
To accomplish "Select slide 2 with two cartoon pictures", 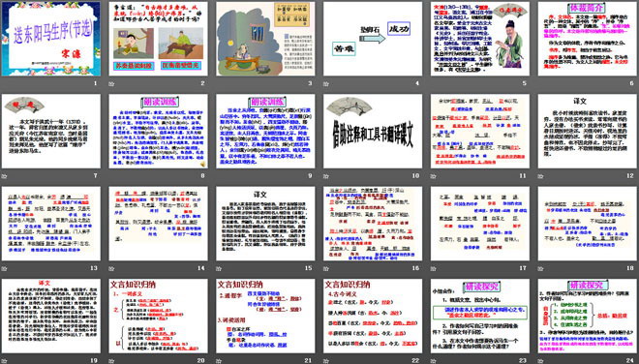I will [158, 39].
